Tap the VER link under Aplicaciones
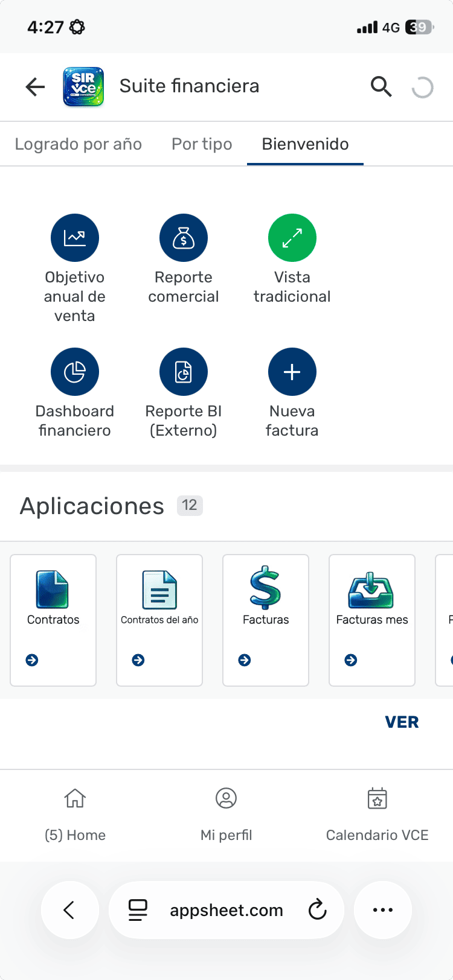The width and height of the screenshot is (453, 980). (x=402, y=722)
